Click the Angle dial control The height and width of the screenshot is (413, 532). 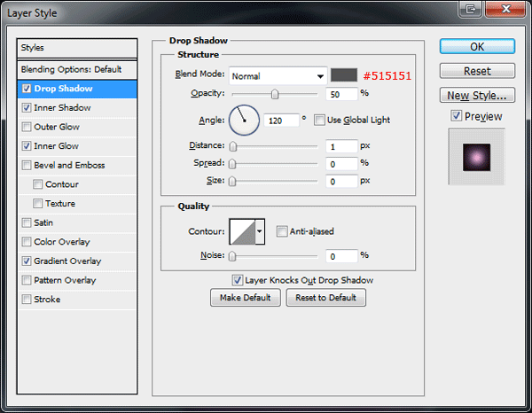[x=245, y=121]
